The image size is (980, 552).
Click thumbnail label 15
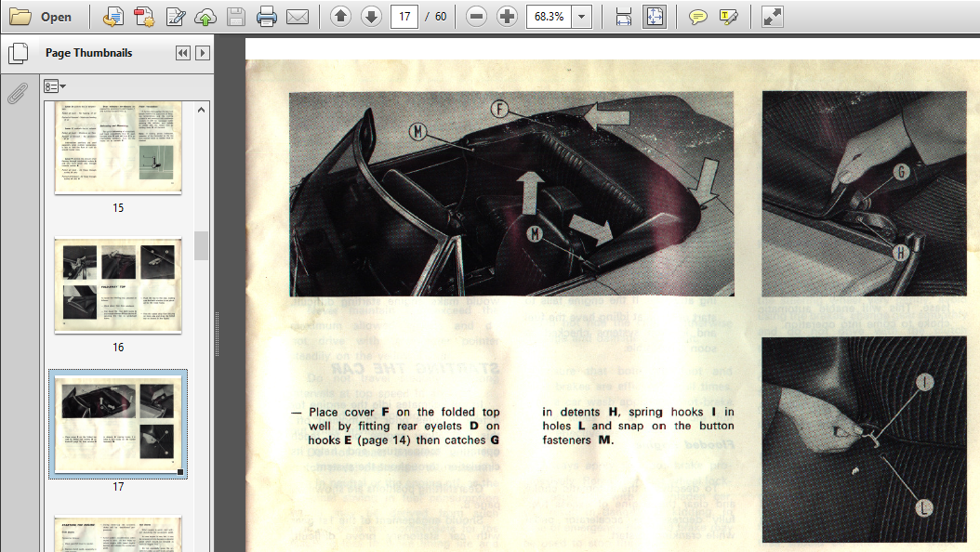click(118, 208)
